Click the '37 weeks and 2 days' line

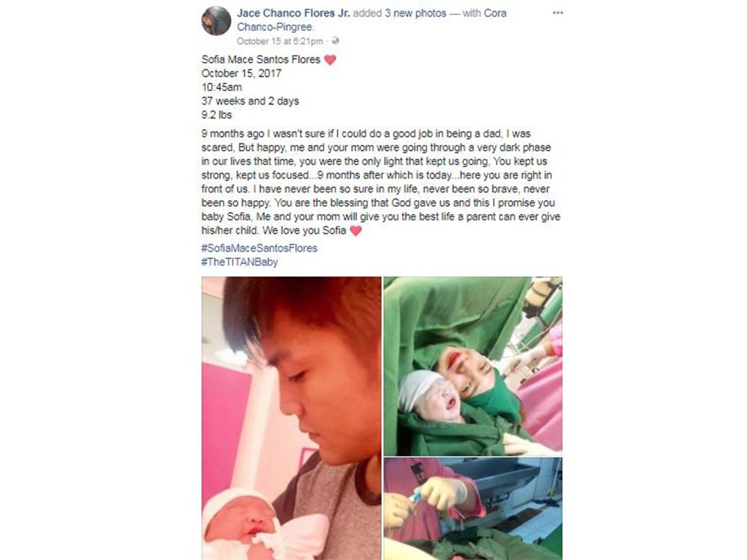pyautogui.click(x=250, y=101)
